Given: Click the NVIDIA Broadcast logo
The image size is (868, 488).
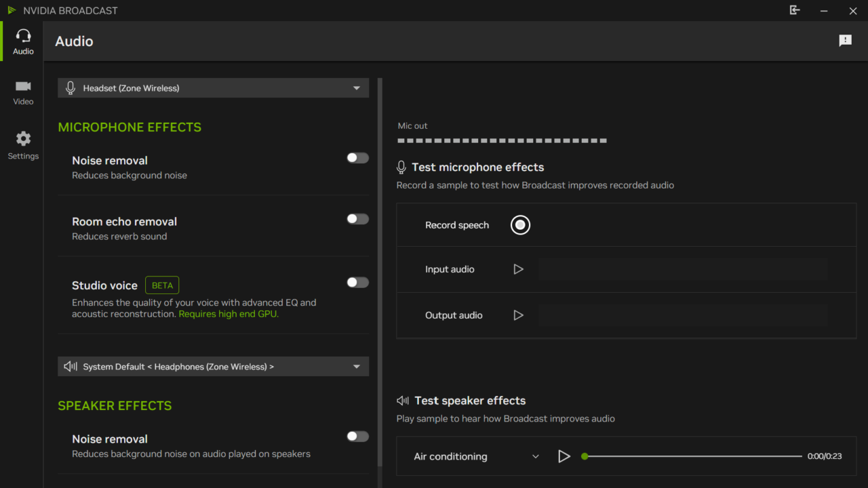Looking at the screenshot, I should 12,10.
